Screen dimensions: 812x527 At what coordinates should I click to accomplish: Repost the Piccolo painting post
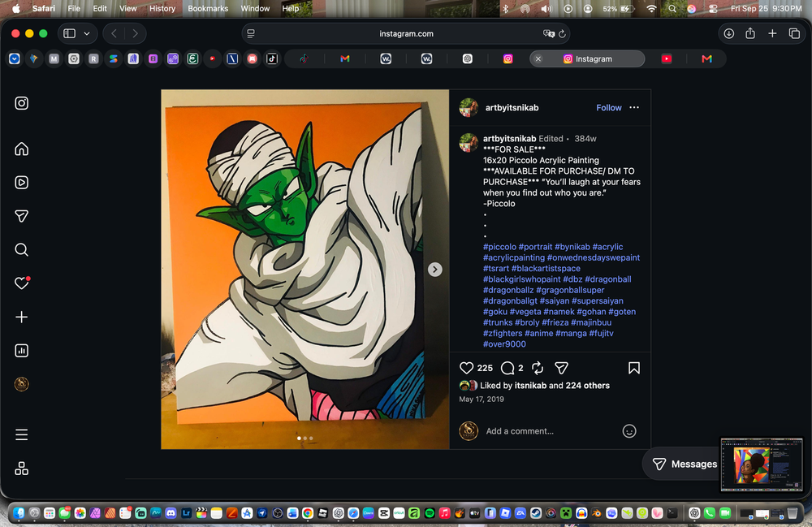click(x=538, y=368)
